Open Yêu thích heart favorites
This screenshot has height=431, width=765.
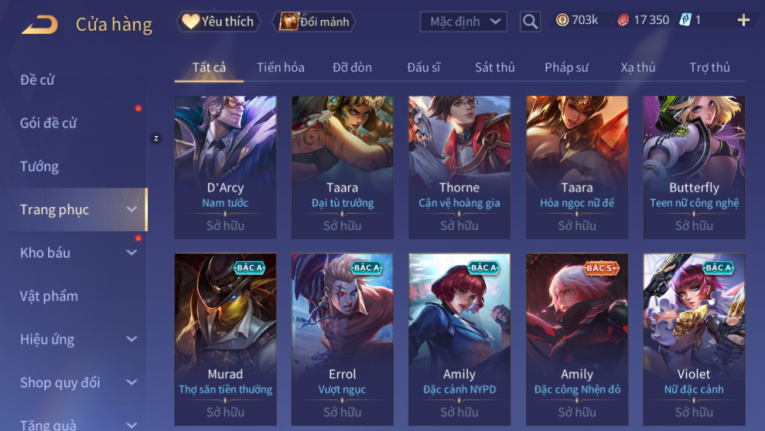click(x=218, y=21)
